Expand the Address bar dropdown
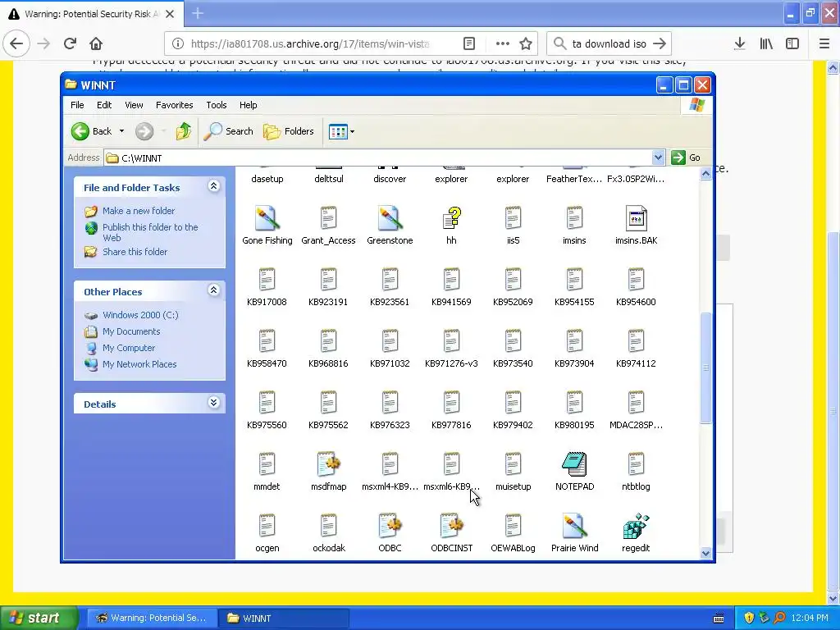 [x=659, y=157]
